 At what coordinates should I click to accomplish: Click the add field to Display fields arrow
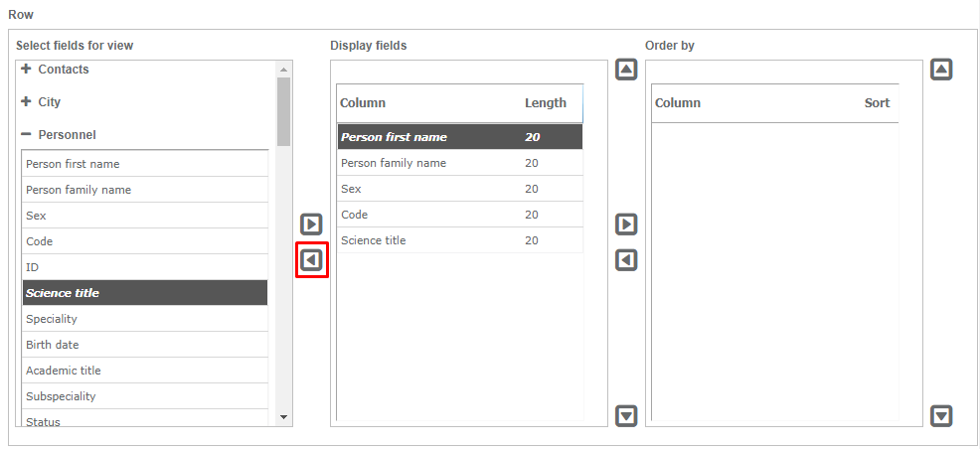[311, 224]
